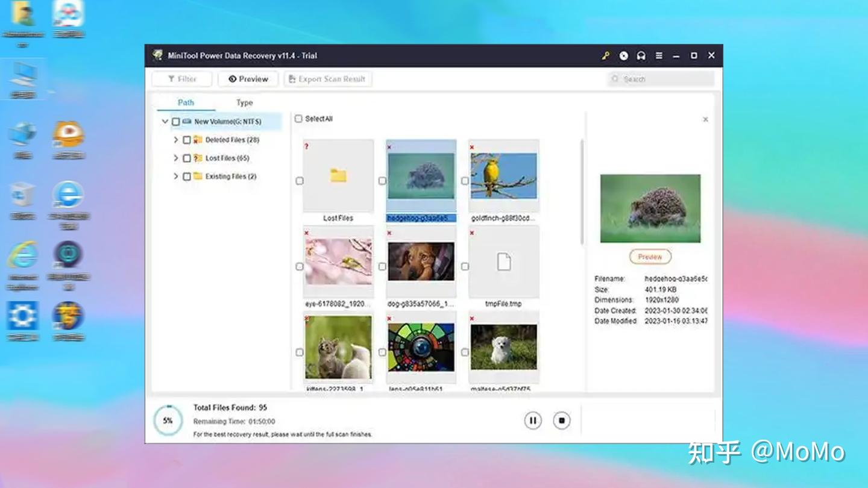Select the lens thumbnail

421,348
